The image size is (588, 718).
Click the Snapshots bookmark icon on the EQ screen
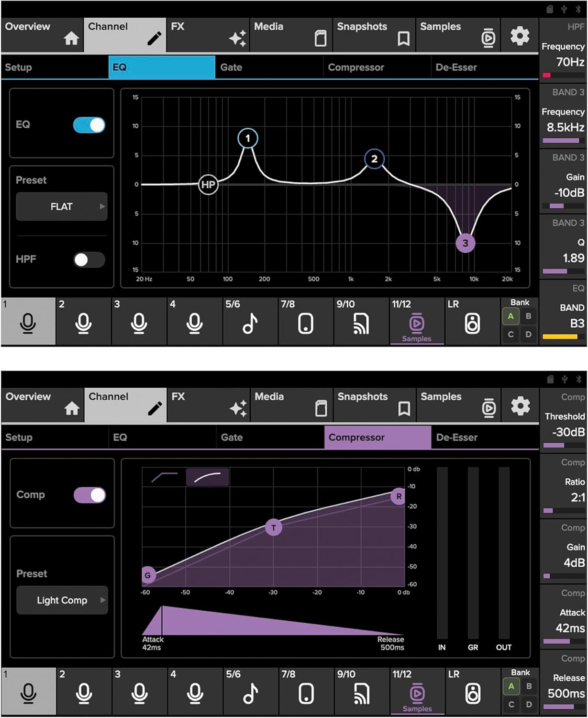[x=403, y=39]
